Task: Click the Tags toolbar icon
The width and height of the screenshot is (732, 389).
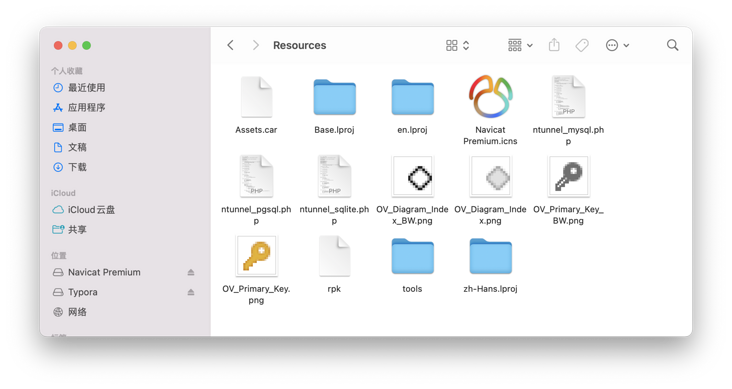Action: (x=582, y=45)
